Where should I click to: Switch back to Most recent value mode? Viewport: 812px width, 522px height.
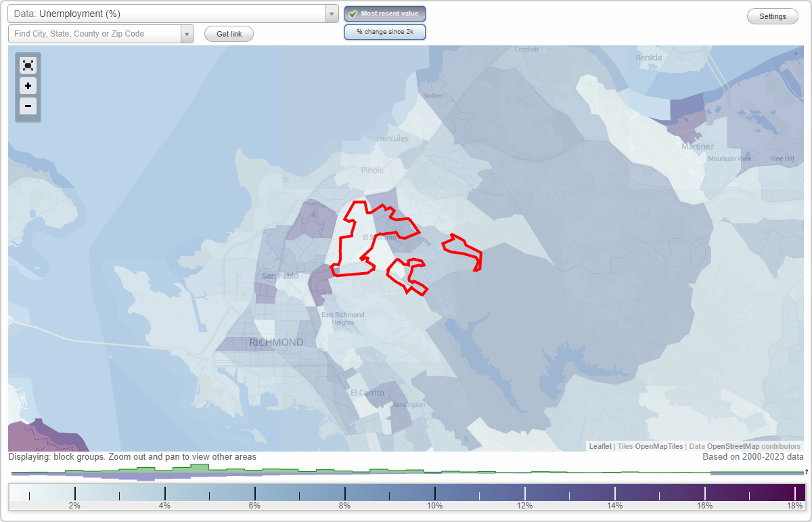[384, 14]
